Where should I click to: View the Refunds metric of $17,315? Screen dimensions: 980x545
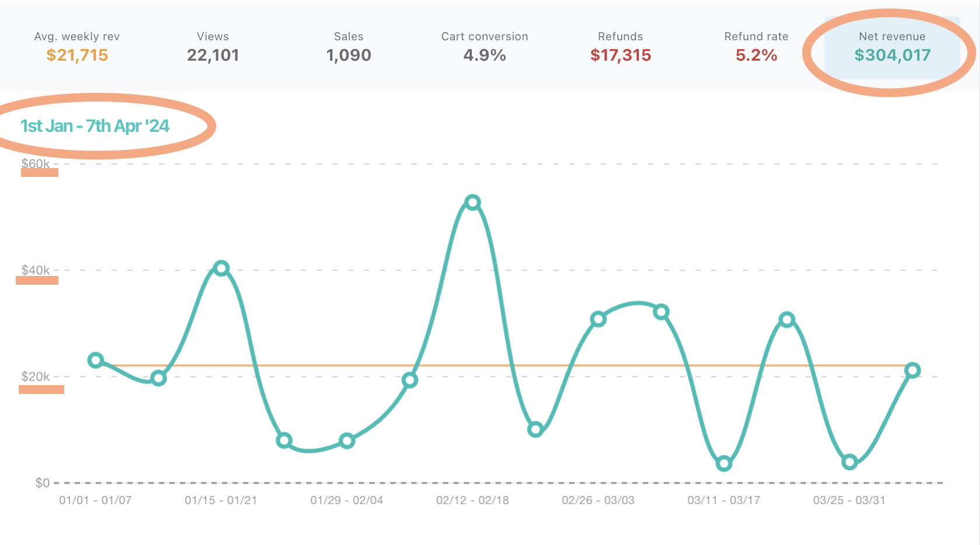click(620, 48)
